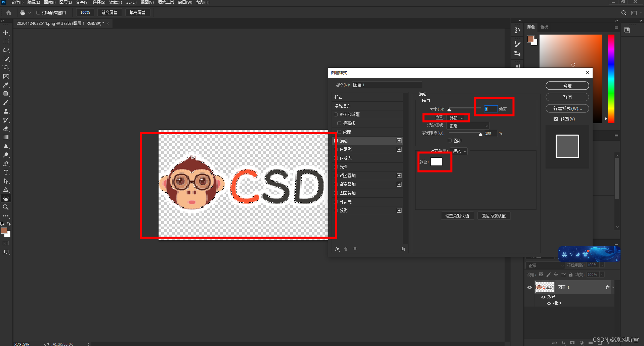Select the Brush tool
This screenshot has height=346, width=644.
[x=6, y=102]
